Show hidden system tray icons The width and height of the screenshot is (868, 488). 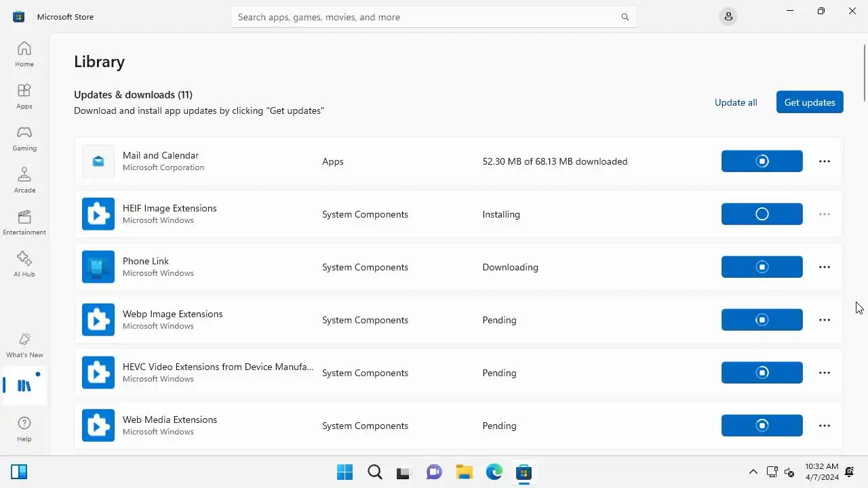[x=753, y=472]
